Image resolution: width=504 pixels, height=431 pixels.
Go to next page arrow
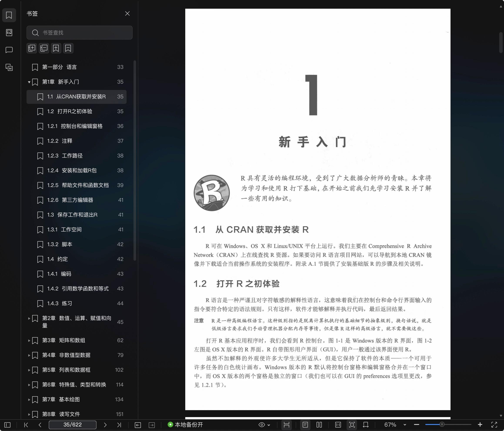click(x=105, y=425)
